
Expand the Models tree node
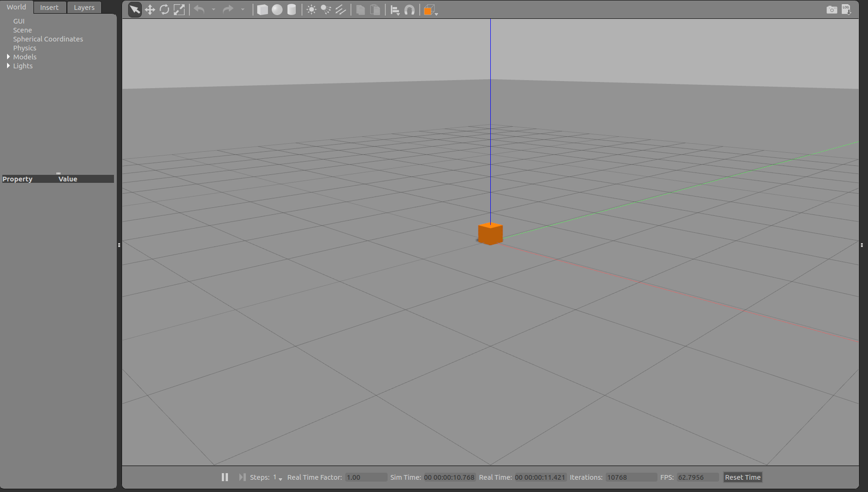(8, 57)
